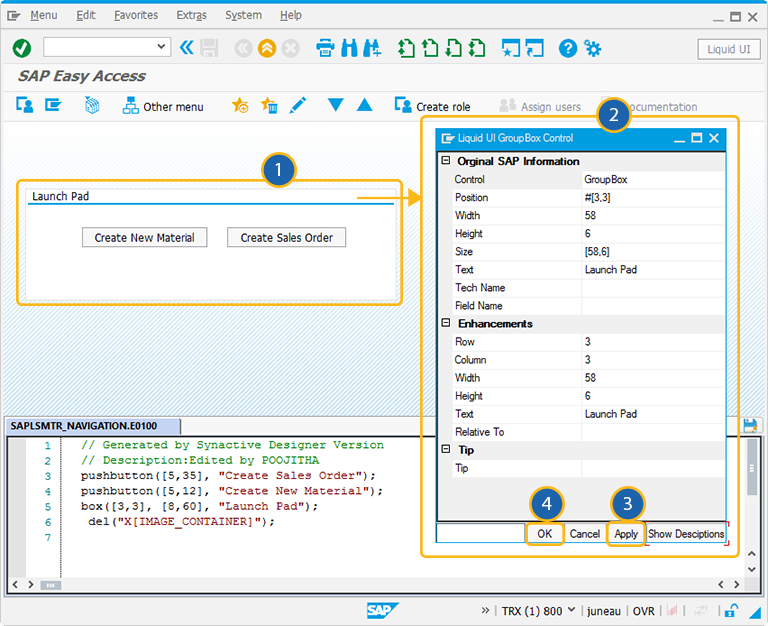Click the green Enter checkmark icon
The image size is (768, 626).
coord(22,48)
